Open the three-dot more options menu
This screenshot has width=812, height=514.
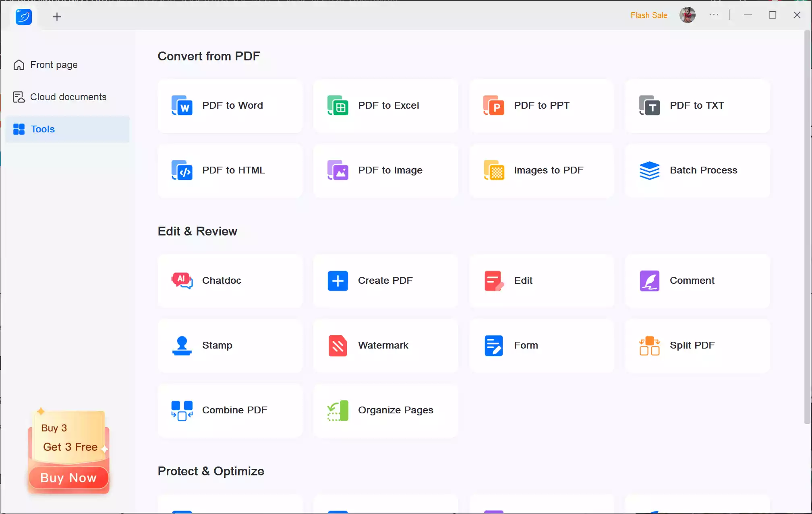[714, 15]
